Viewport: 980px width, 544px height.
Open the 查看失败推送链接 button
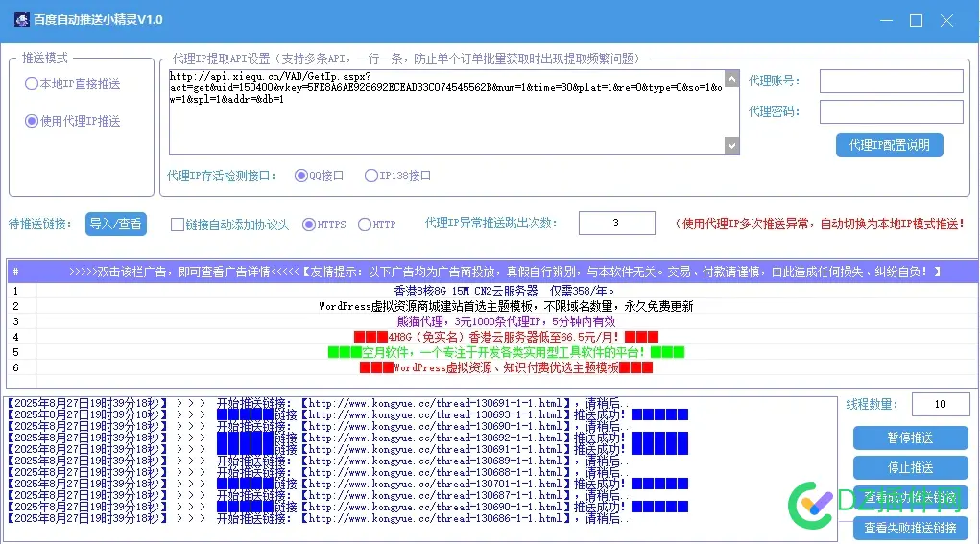click(x=911, y=529)
